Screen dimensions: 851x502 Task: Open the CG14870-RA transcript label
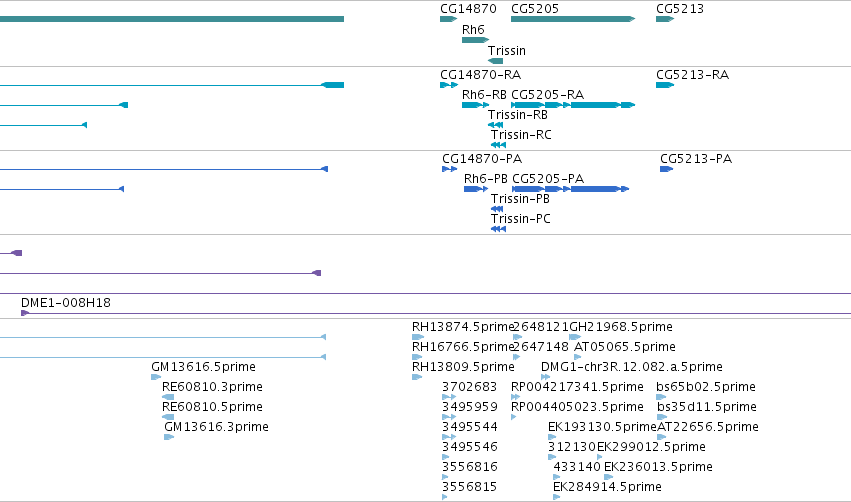480,75
